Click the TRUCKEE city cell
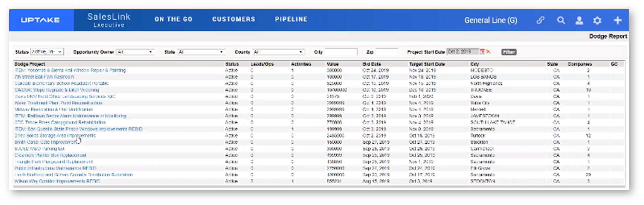 point(481,89)
